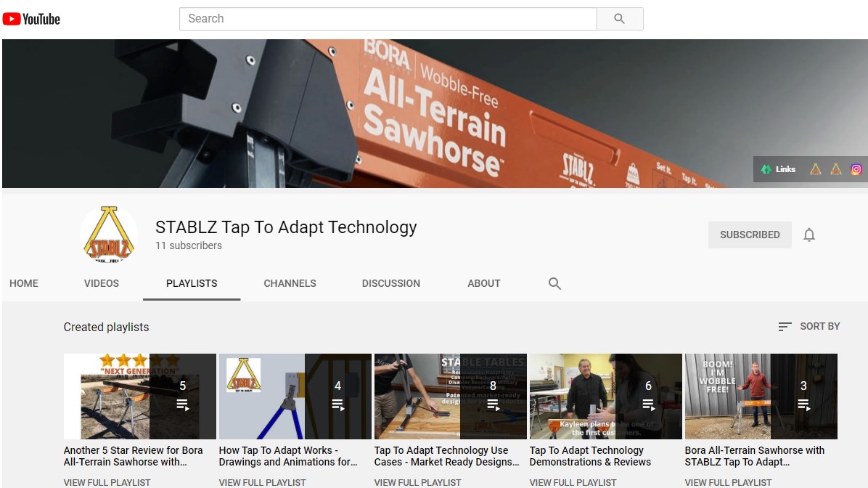
Task: Click the SUBSCRIBED button
Action: (x=750, y=235)
